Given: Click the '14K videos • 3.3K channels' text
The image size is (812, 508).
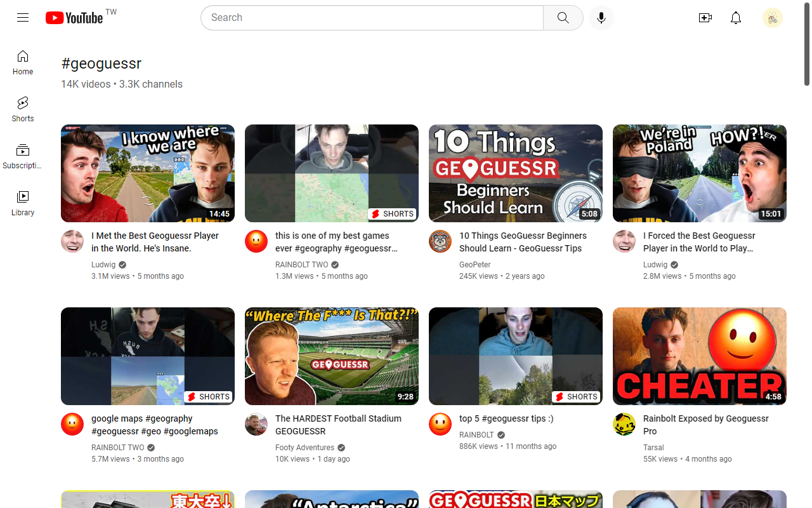Looking at the screenshot, I should click(x=122, y=84).
